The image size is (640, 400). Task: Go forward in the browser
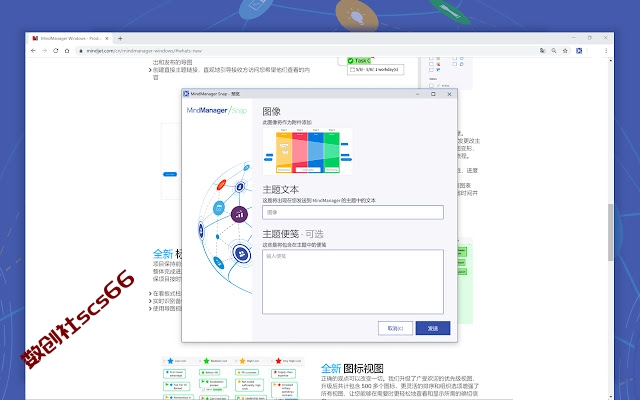coord(44,51)
